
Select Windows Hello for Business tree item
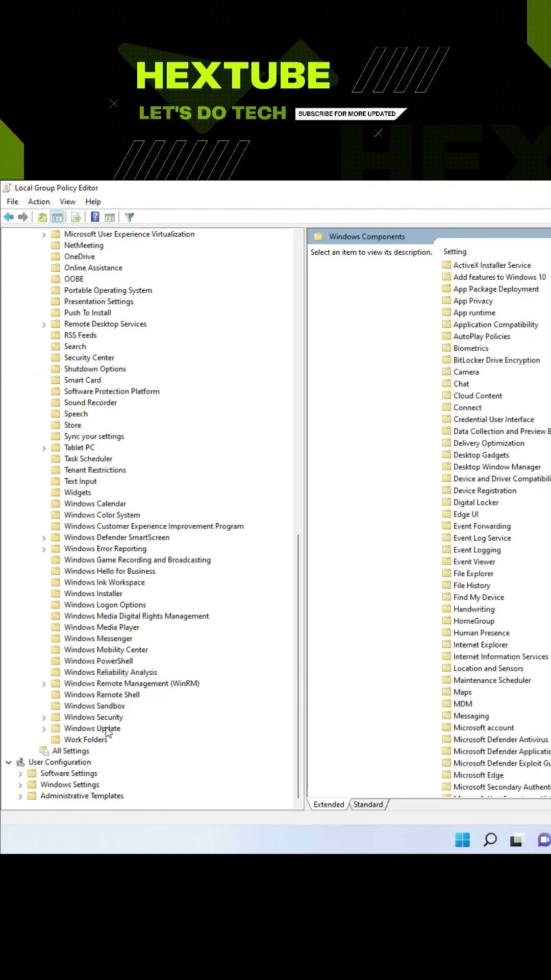tap(110, 571)
